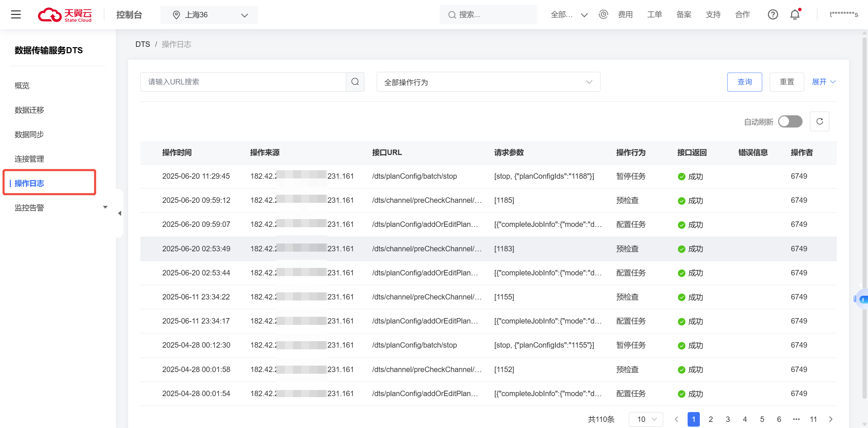Open the notifications bell
Screen dimensions: 868x428
795,15
